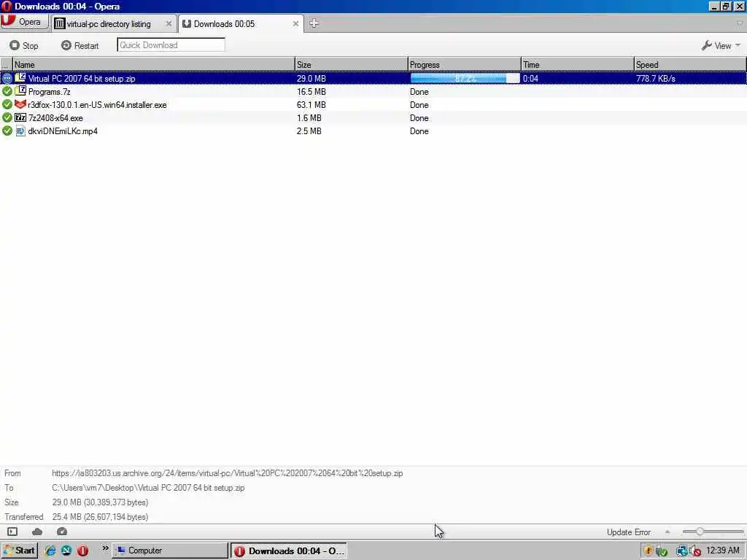Click green check icon beside r3dfox installer
747x560 pixels.
[x=7, y=104]
